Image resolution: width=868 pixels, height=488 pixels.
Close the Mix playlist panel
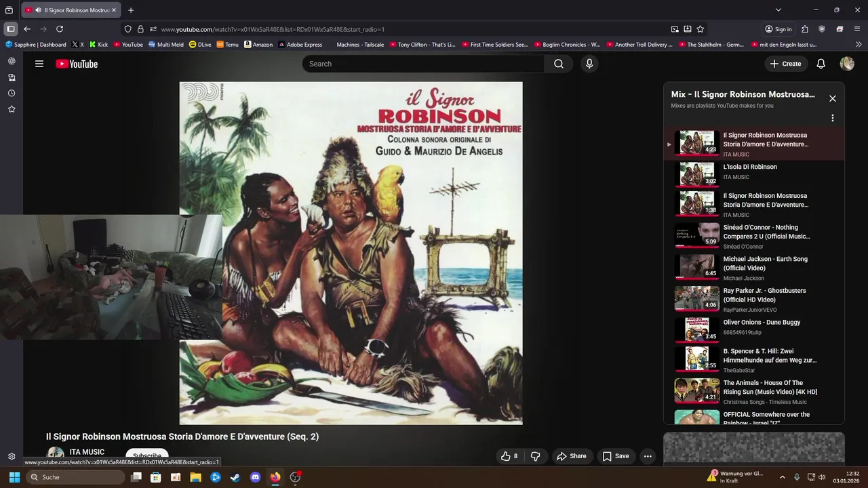pyautogui.click(x=833, y=98)
